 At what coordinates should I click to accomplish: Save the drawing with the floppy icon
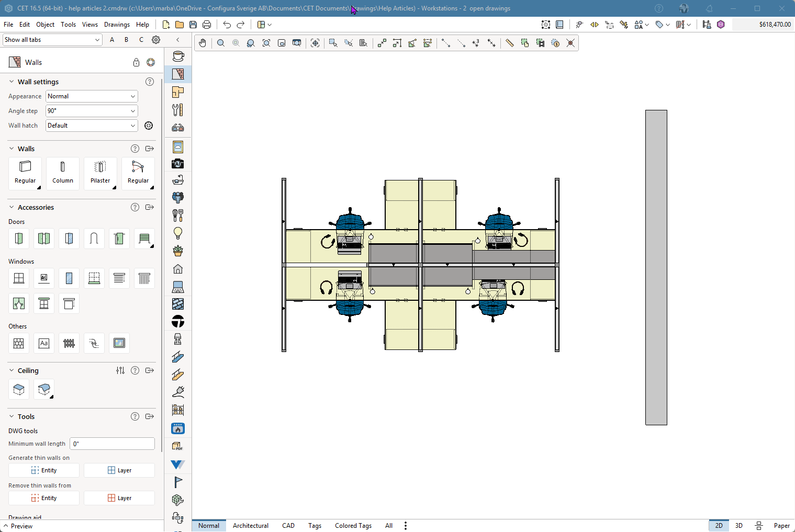[x=193, y=25]
